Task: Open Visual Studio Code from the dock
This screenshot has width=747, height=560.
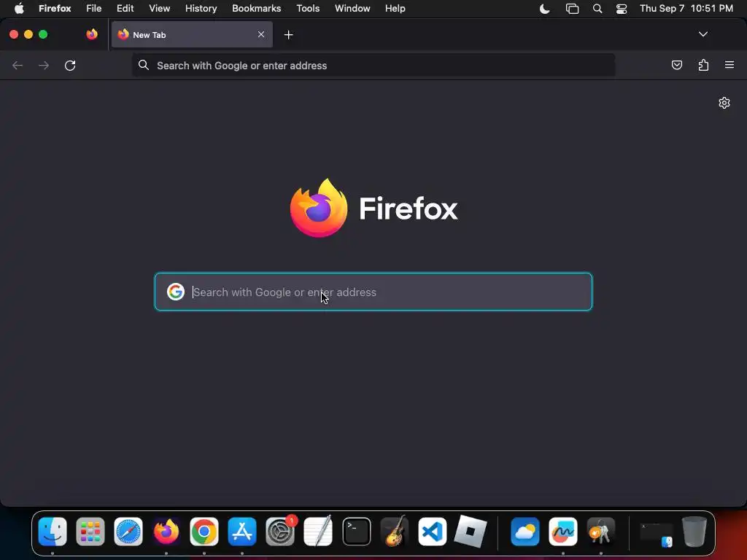Action: (433, 531)
